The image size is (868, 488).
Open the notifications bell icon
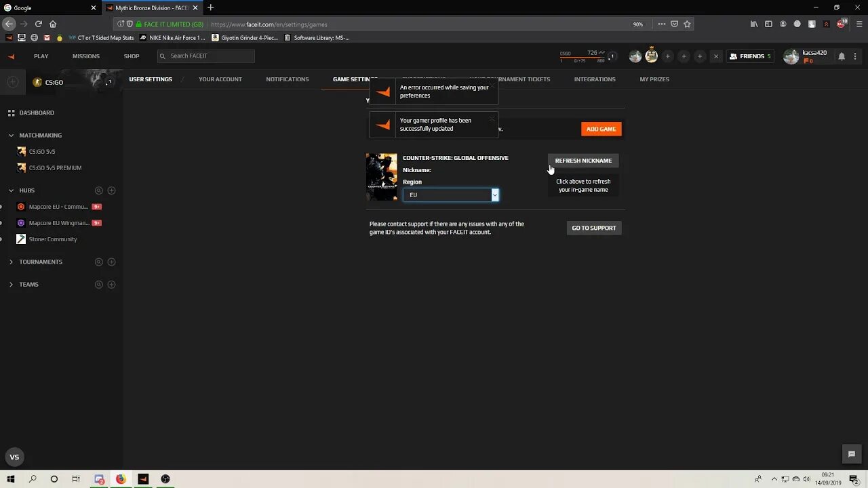842,56
